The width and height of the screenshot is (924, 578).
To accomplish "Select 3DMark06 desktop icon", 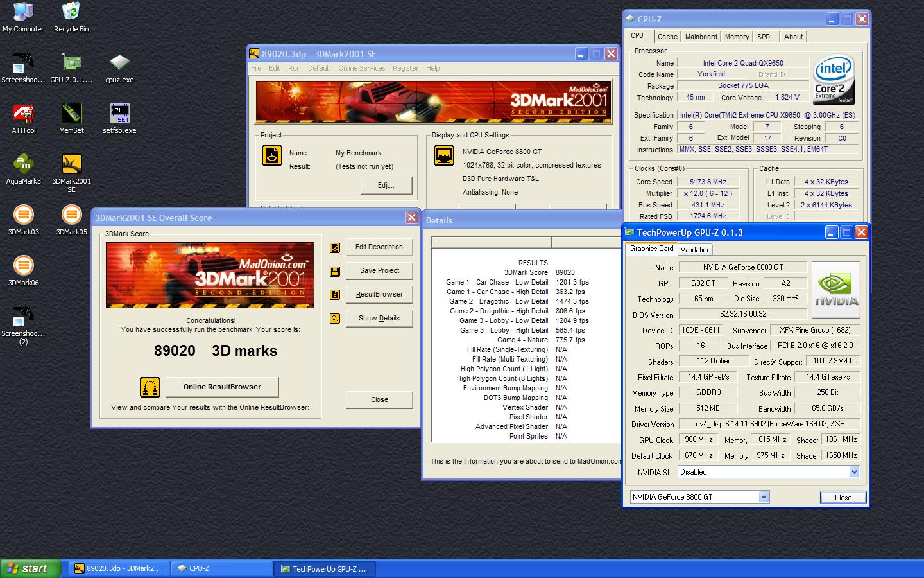I will pos(23,271).
